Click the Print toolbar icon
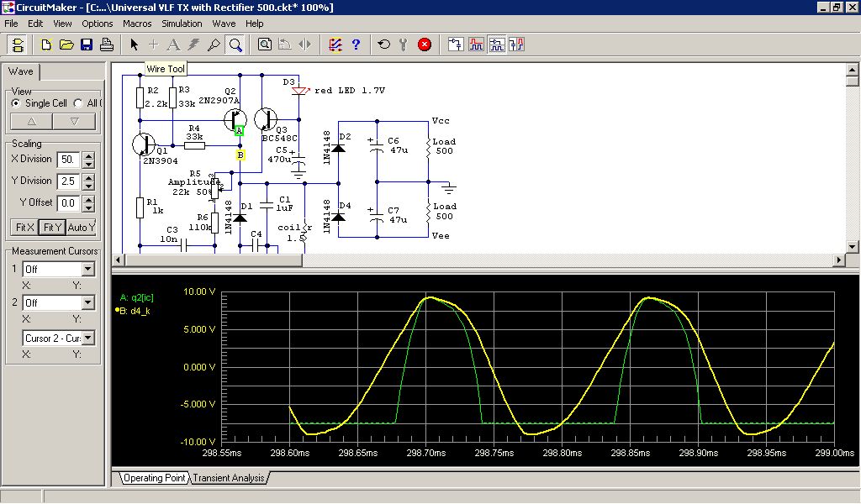 [x=107, y=45]
